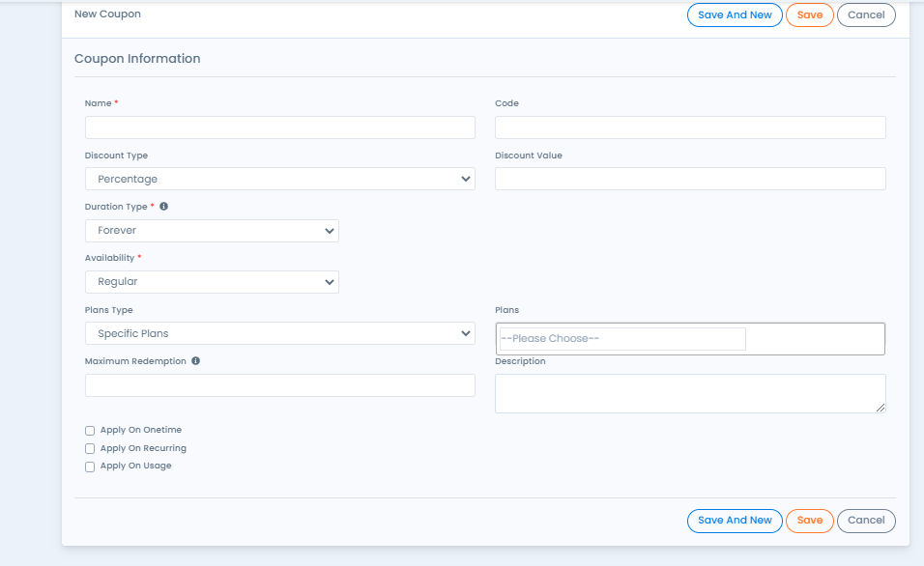Click Save And New at the top
This screenshot has height=566, width=924.
click(x=735, y=14)
